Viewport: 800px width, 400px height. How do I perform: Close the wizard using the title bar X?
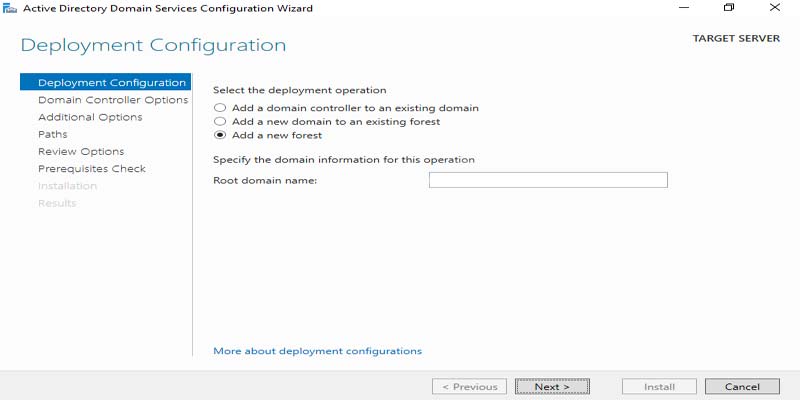click(776, 8)
